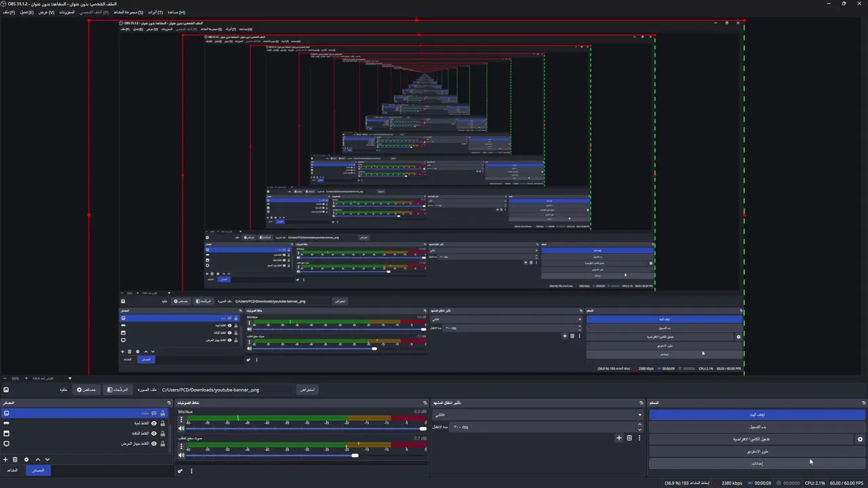
Task: Move selected source up with arrow
Action: click(37, 460)
